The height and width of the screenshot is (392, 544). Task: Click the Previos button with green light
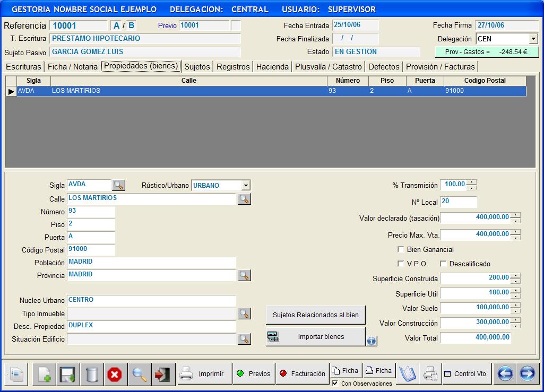coord(254,373)
